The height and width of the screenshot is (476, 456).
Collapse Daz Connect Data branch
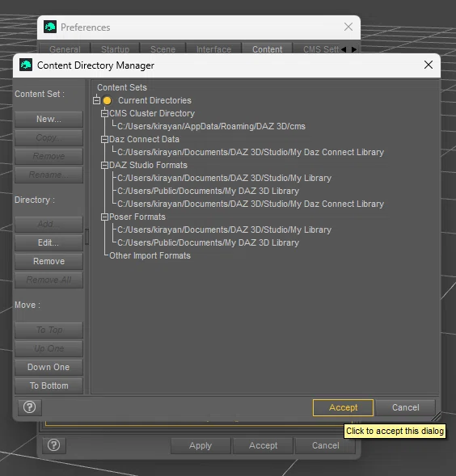(104, 139)
